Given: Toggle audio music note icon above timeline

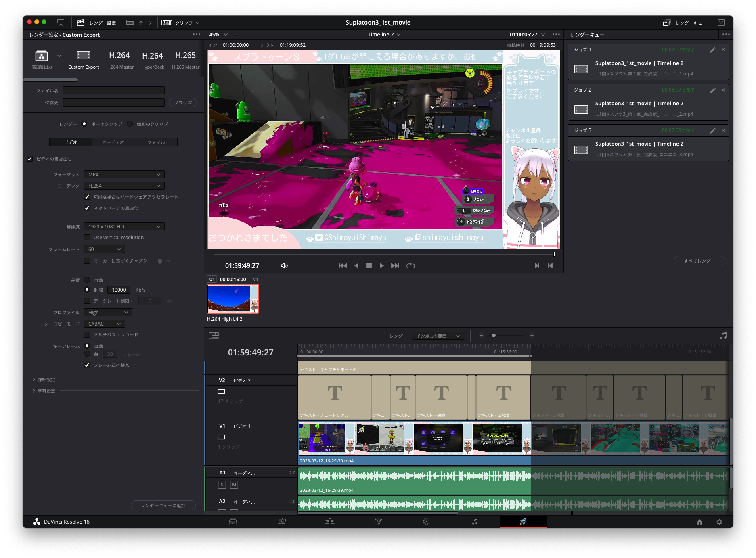Looking at the screenshot, I should (x=723, y=335).
